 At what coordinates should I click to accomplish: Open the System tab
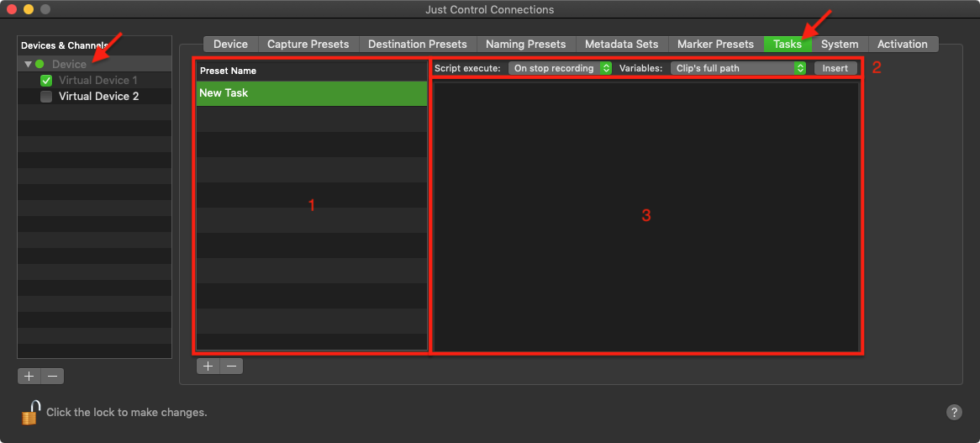[x=840, y=45]
